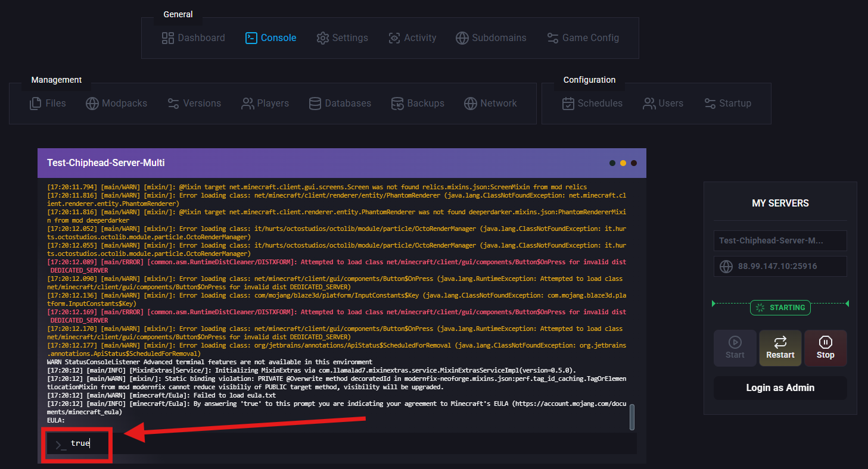Image resolution: width=868 pixels, height=469 pixels.
Task: Click the Subdomains globe icon
Action: 462,38
